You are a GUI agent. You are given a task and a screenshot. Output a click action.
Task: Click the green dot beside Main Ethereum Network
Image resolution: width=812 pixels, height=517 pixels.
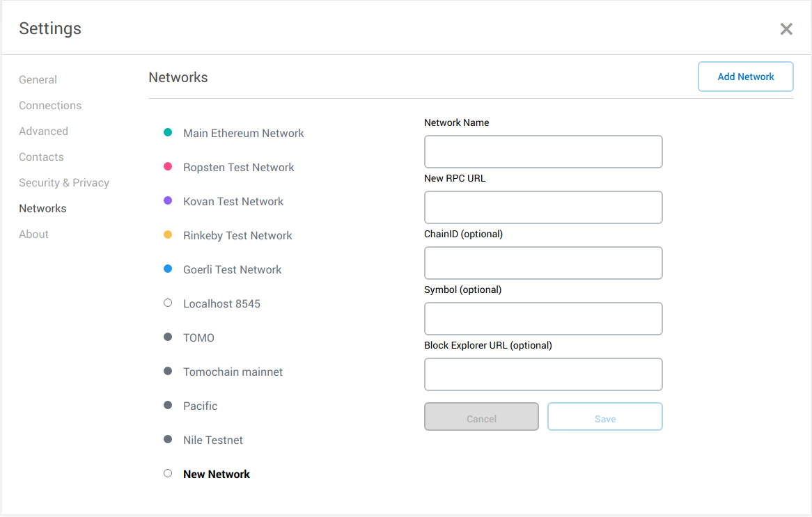point(168,132)
